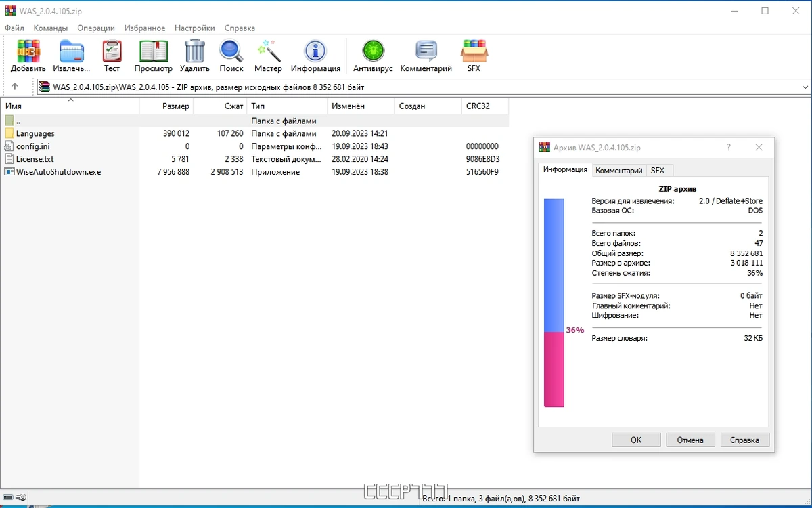Switch to the SFX tab in dialog
This screenshot has width=812, height=508.
coord(658,171)
